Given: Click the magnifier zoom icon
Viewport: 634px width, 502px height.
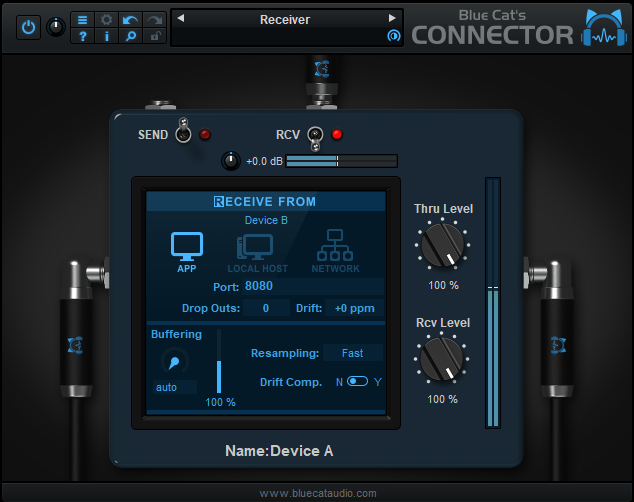Looking at the screenshot, I should pos(131,36).
